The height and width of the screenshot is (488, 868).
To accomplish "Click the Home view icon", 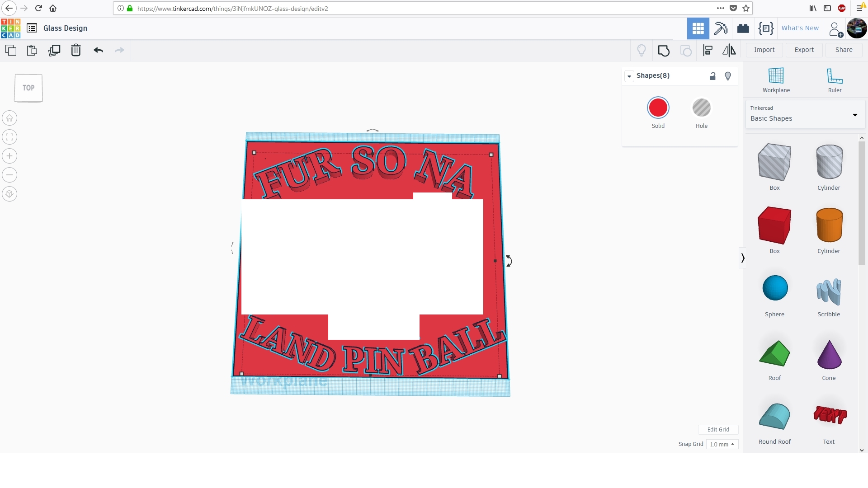I will pos(9,118).
